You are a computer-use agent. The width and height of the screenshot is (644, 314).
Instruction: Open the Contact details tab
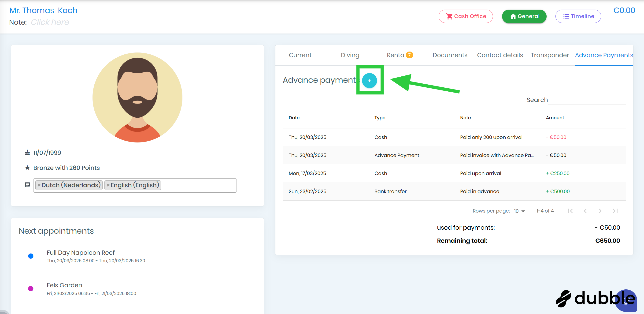coord(500,55)
